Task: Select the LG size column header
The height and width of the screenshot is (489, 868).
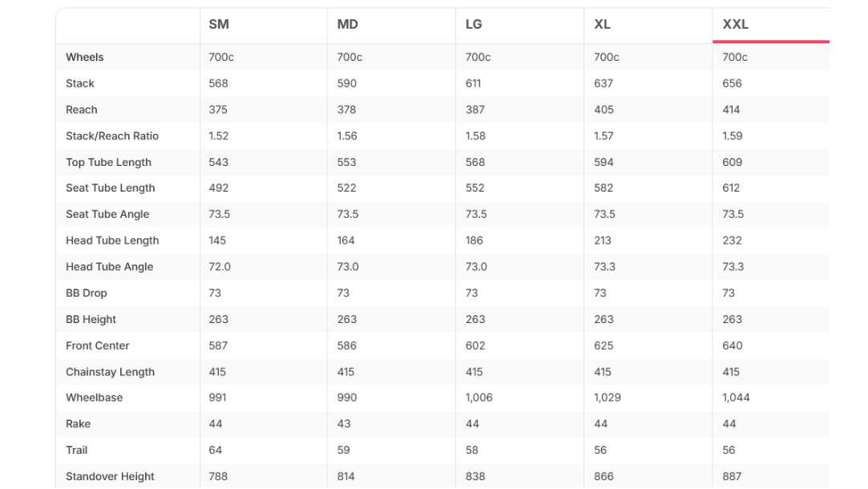Action: coord(474,24)
